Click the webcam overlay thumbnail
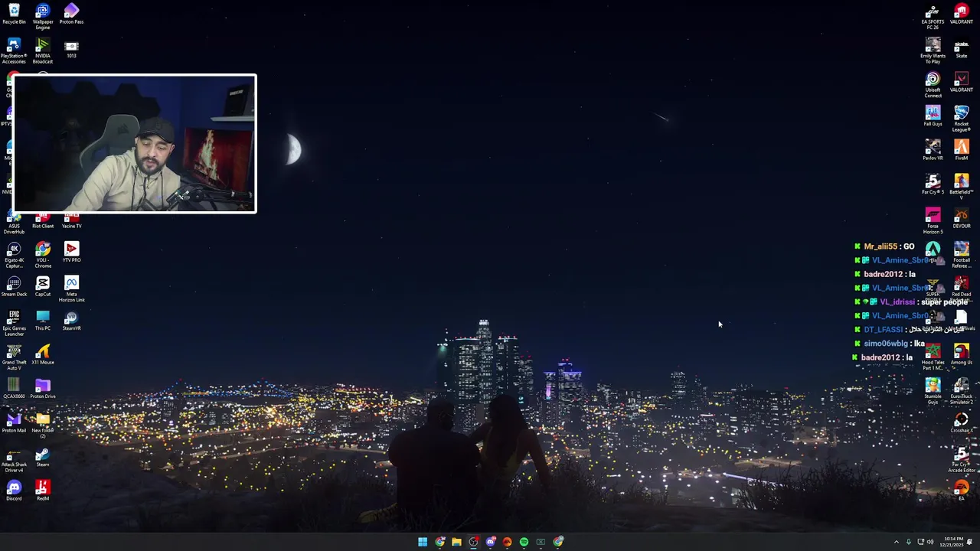 [x=135, y=143]
